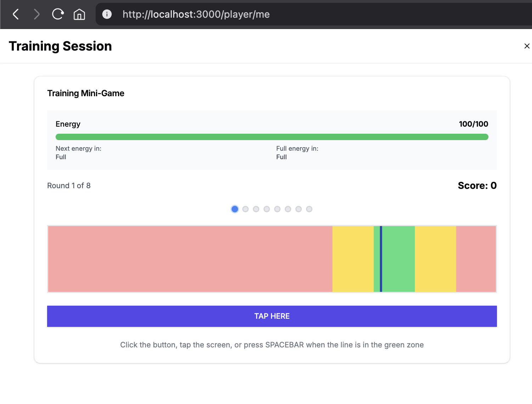Select the fourth round indicator dot
532x404 pixels.
pyautogui.click(x=267, y=209)
